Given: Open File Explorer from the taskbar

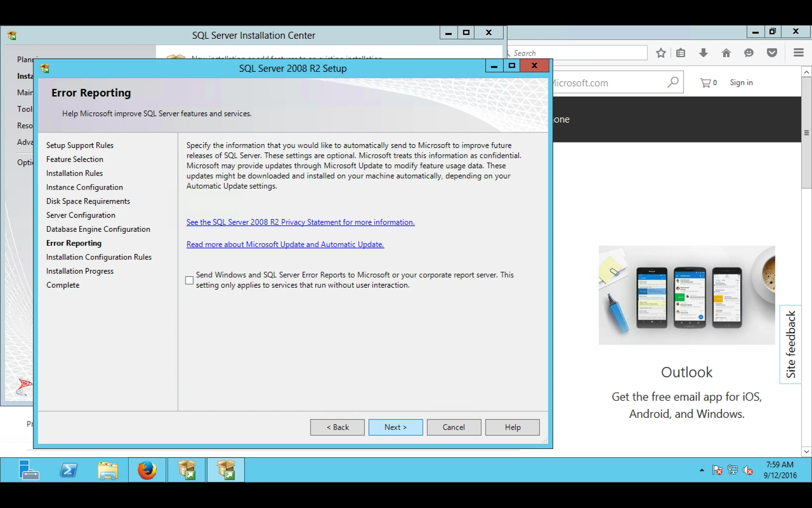Looking at the screenshot, I should 108,471.
